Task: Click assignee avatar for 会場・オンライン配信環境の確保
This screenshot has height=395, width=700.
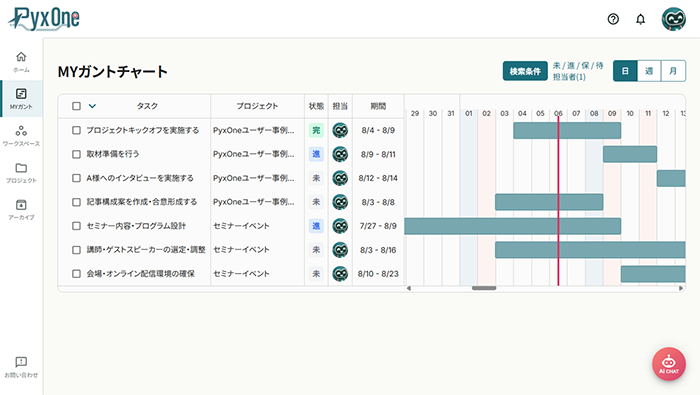Action: point(340,274)
